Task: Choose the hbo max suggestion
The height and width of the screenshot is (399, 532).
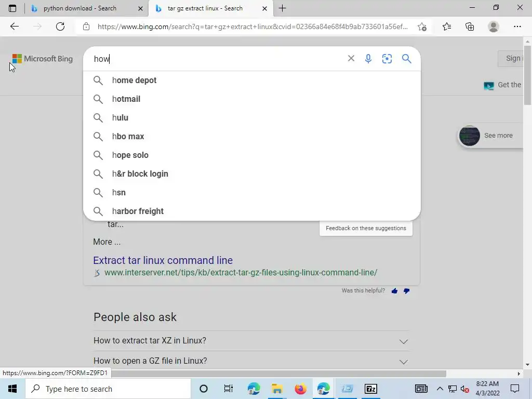Action: tap(252, 137)
